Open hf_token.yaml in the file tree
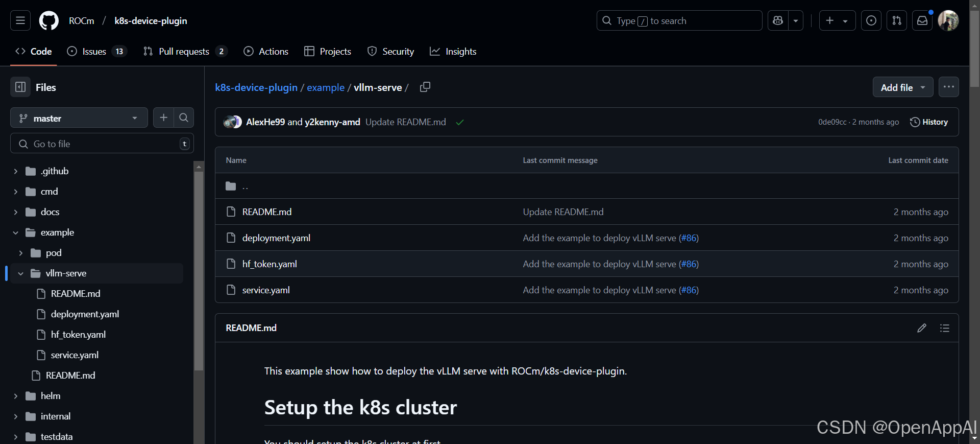Image resolution: width=980 pixels, height=444 pixels. (78, 335)
